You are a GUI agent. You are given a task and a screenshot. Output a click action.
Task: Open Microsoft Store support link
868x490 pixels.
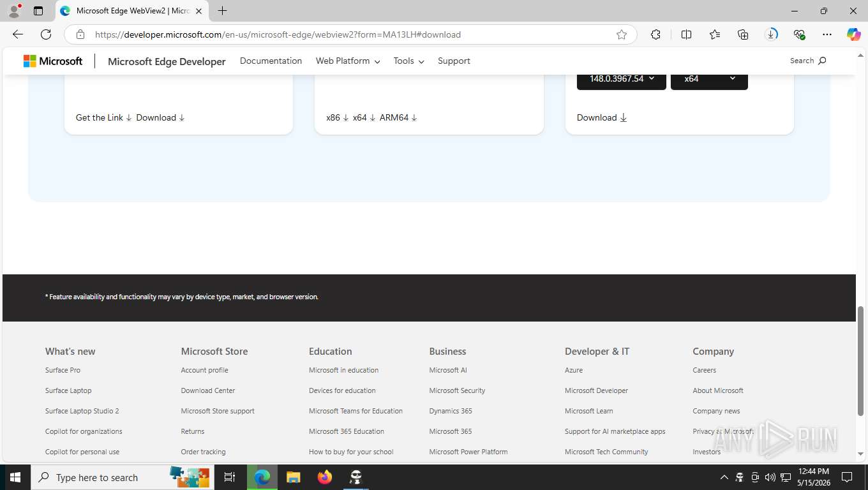point(218,411)
